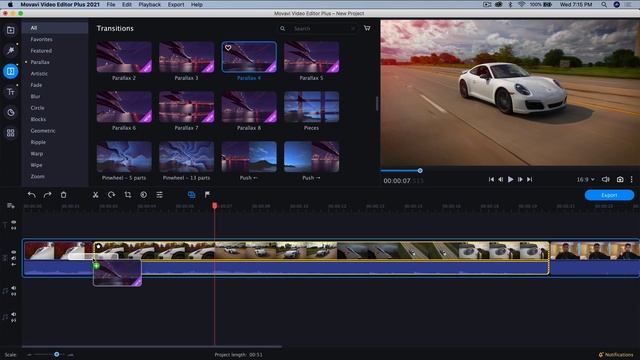Click the Notifications button in status bar
Image resolution: width=640 pixels, height=360 pixels.
pos(616,355)
